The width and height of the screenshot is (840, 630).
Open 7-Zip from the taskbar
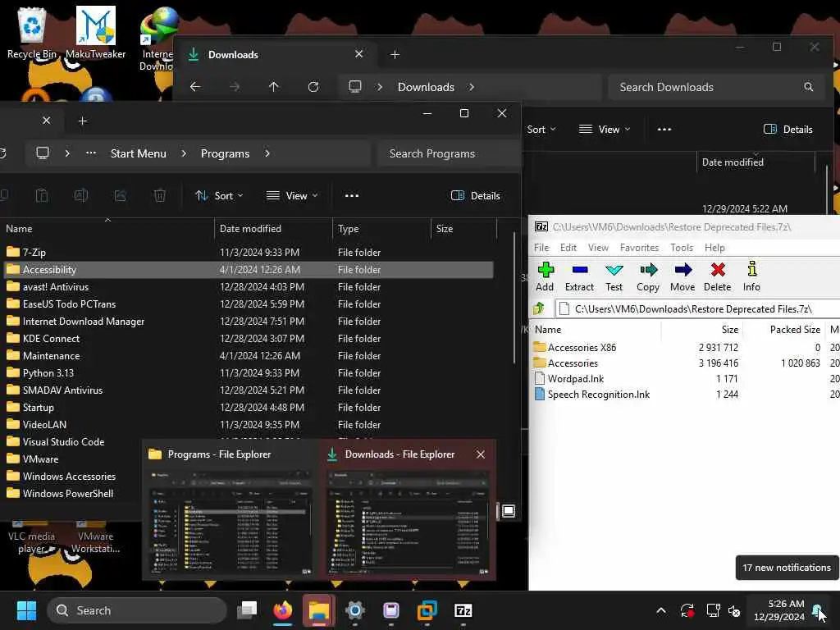tap(463, 610)
